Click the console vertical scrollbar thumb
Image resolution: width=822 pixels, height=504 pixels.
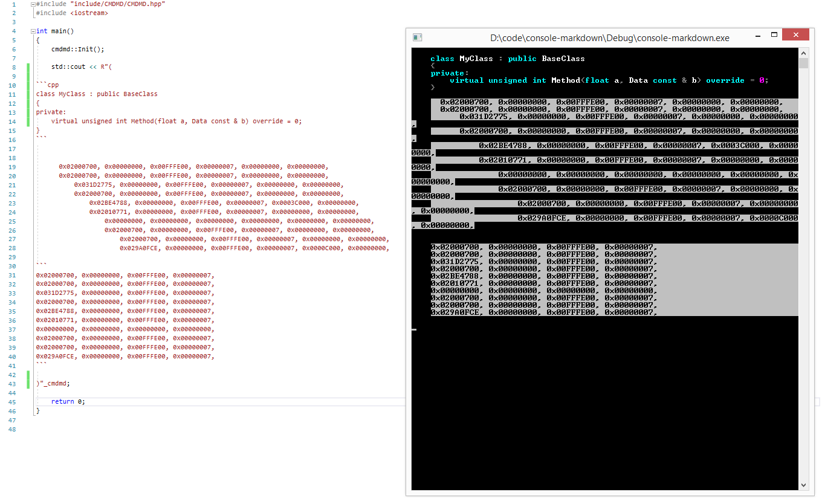tap(803, 63)
